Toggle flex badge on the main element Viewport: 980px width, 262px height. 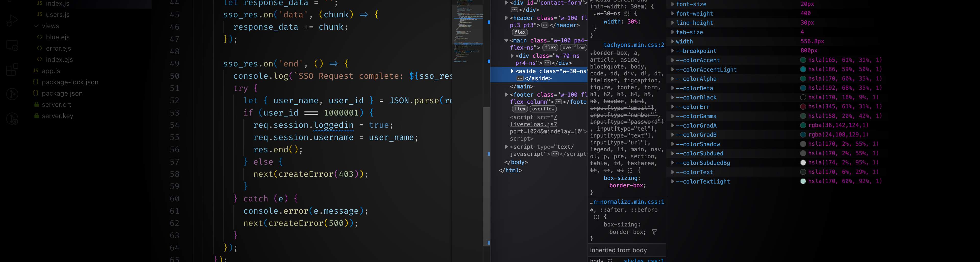550,48
